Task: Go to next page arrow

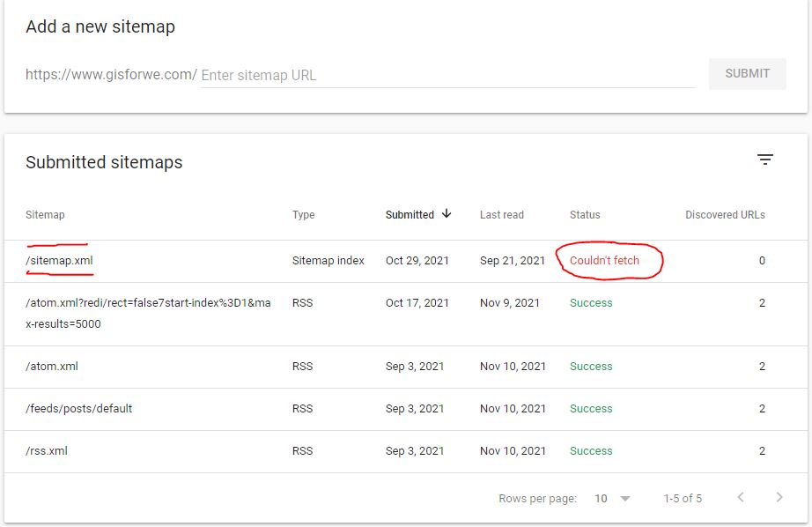Action: click(x=779, y=497)
